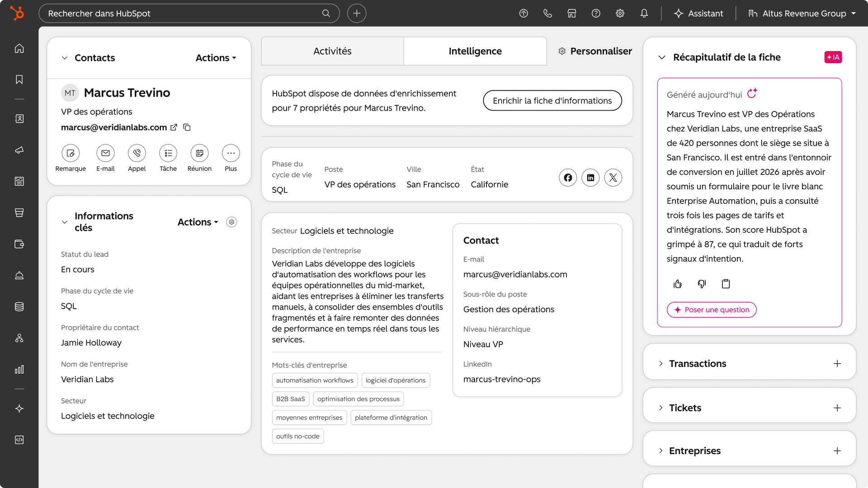Viewport: 868px width, 488px height.
Task: Expand the Entreprises section
Action: 660,450
